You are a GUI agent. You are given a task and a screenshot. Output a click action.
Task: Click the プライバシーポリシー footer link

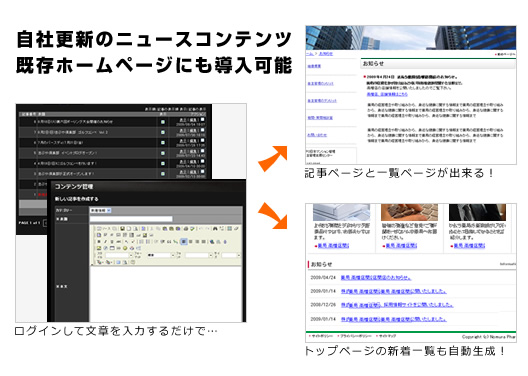(x=355, y=336)
